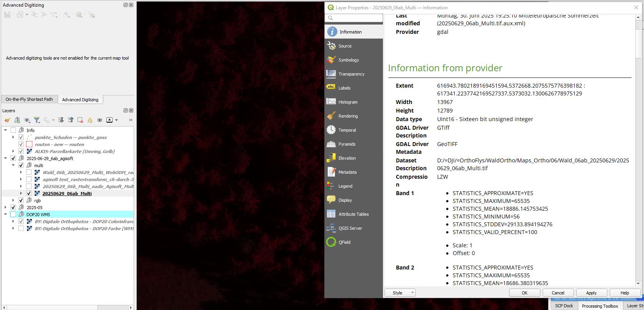Viewport: 644px width, 310px height.
Task: Open the Symbology settings page
Action: click(353, 60)
